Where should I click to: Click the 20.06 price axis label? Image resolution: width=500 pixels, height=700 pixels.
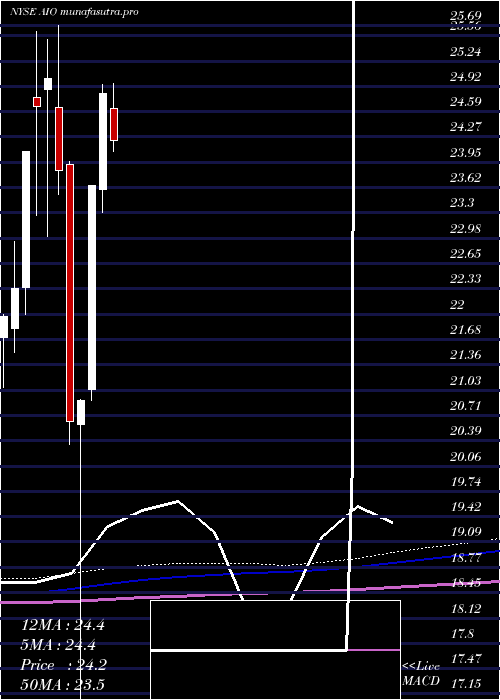466,456
